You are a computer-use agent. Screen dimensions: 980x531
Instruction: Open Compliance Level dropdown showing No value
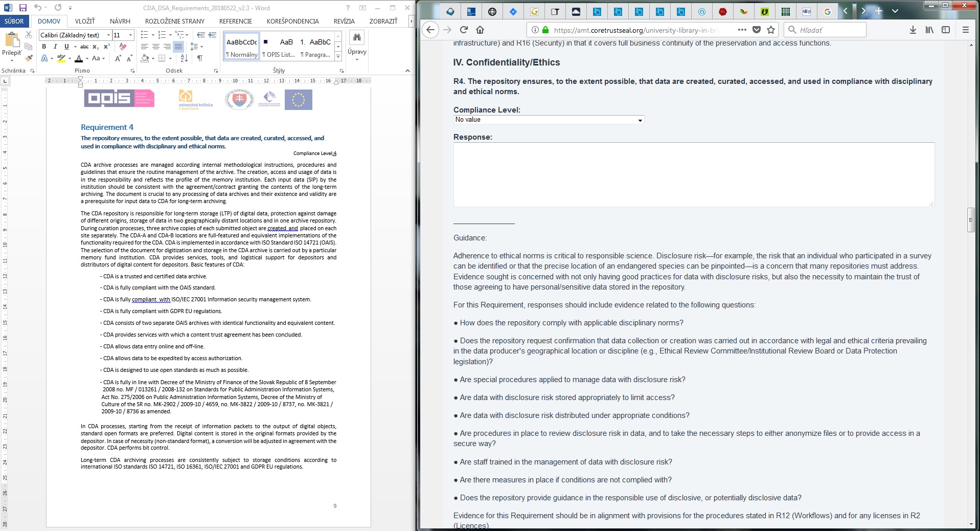coord(549,120)
